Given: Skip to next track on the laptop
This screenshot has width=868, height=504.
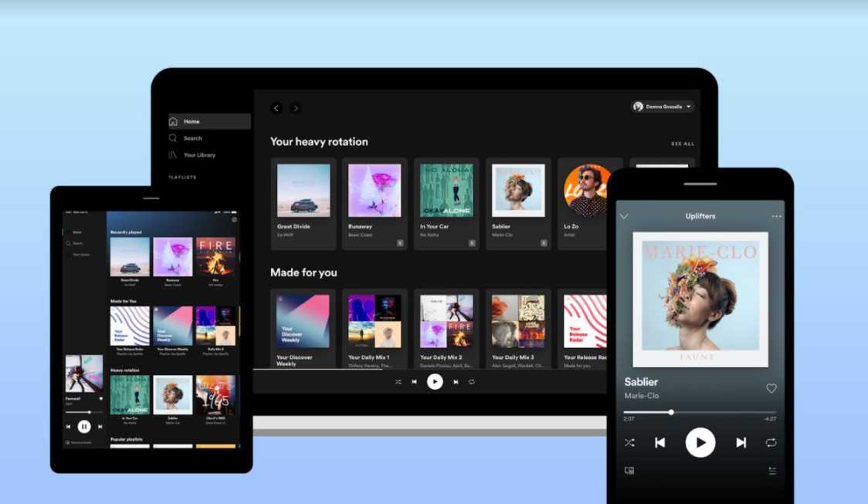Looking at the screenshot, I should click(456, 382).
